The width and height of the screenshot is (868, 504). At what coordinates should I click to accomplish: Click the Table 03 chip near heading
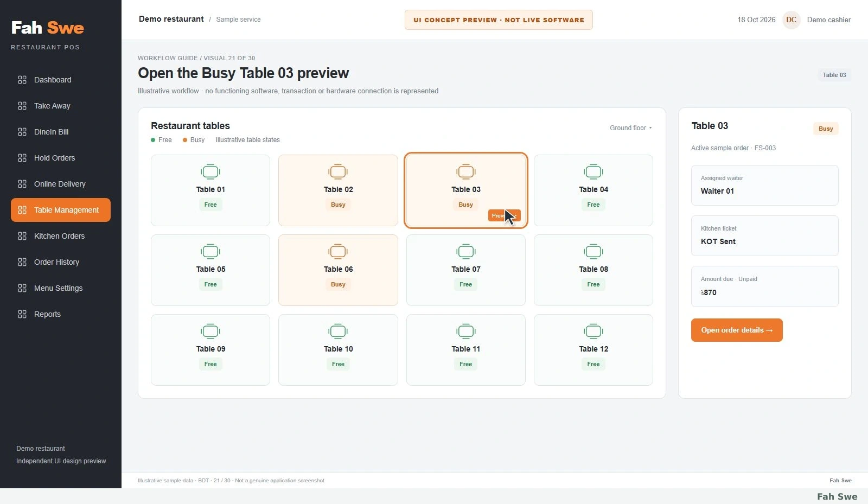(x=834, y=75)
